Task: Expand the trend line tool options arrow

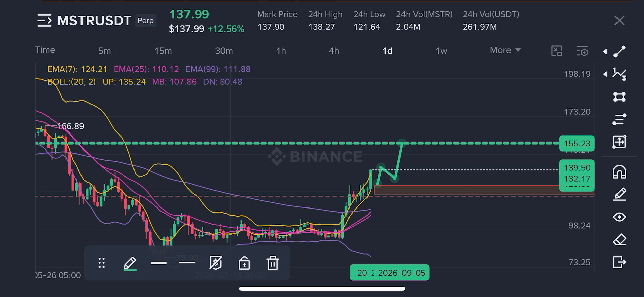Action: [605, 52]
